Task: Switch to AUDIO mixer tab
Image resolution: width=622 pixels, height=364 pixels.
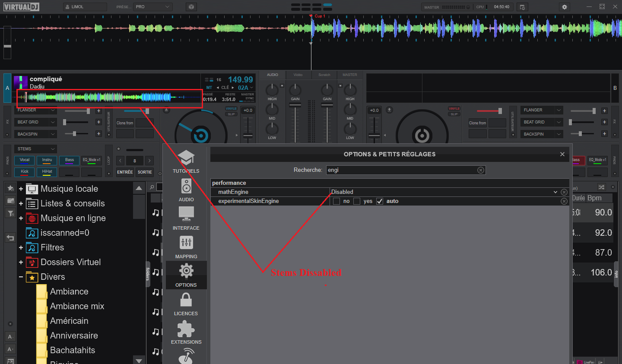Action: (273, 75)
